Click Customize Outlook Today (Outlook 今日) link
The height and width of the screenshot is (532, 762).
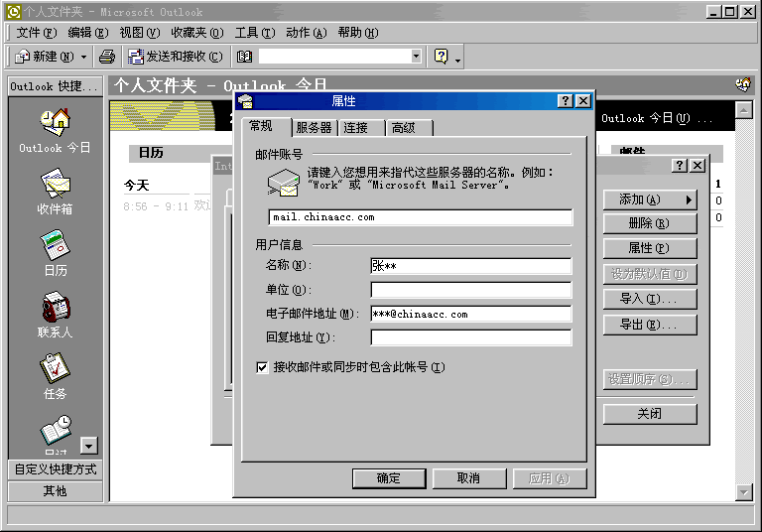[x=657, y=118]
